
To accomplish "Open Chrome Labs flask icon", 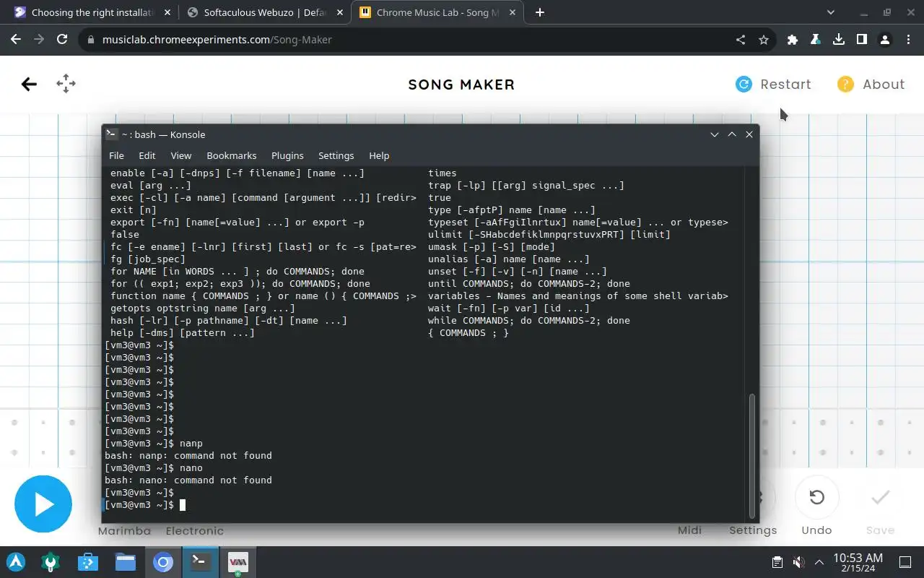I will [x=816, y=40].
